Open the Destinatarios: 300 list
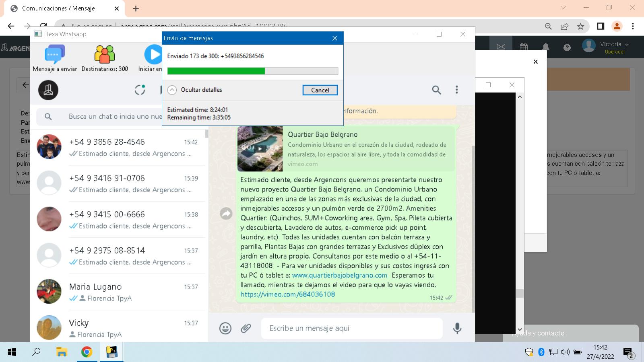 coord(105,59)
